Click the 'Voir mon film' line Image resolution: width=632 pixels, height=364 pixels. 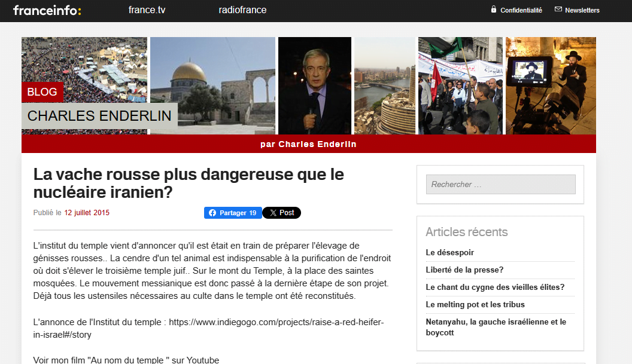(x=126, y=360)
